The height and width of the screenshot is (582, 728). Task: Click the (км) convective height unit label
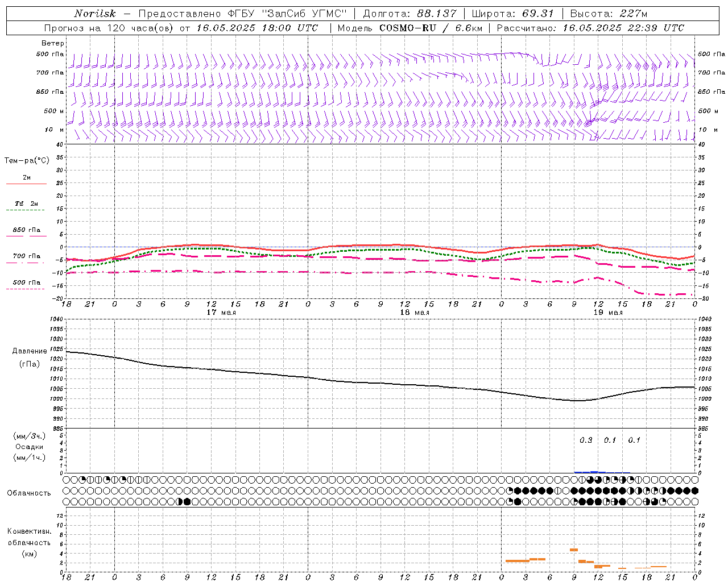pyautogui.click(x=29, y=554)
